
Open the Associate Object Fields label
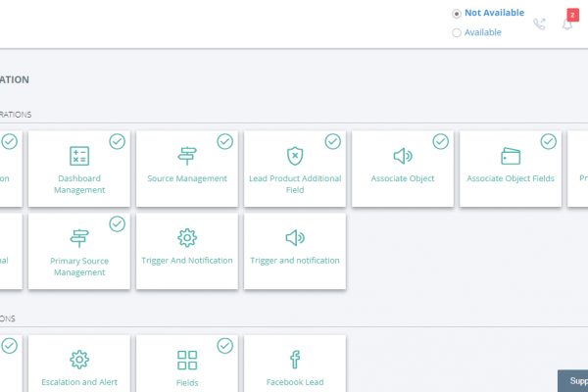[511, 178]
